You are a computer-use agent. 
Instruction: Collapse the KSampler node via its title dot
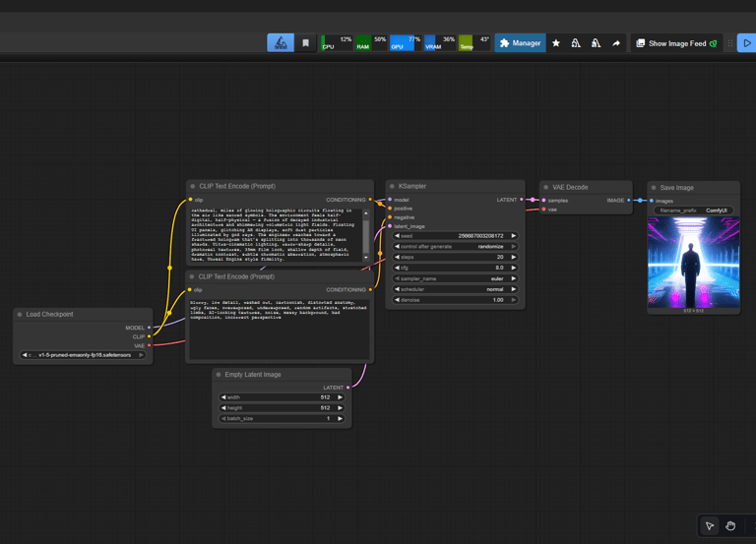coord(393,186)
